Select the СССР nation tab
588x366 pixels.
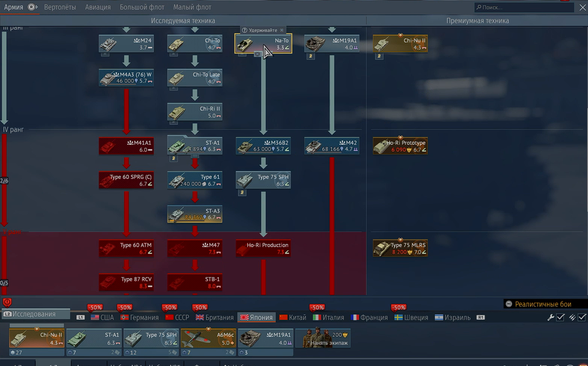click(177, 317)
